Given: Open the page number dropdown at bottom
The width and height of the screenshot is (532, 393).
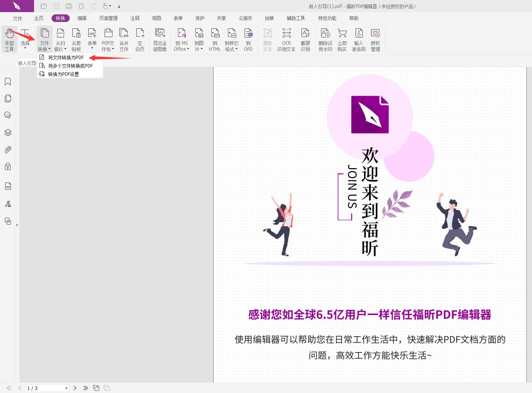Looking at the screenshot, I should 66,388.
